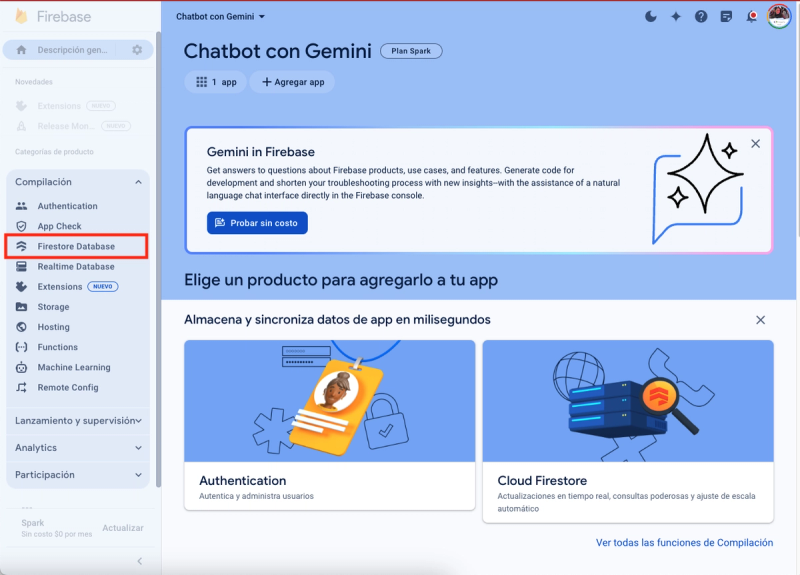This screenshot has width=800, height=575.
Task: Open the Chatbot con Gemini project dropdown
Action: coord(220,16)
